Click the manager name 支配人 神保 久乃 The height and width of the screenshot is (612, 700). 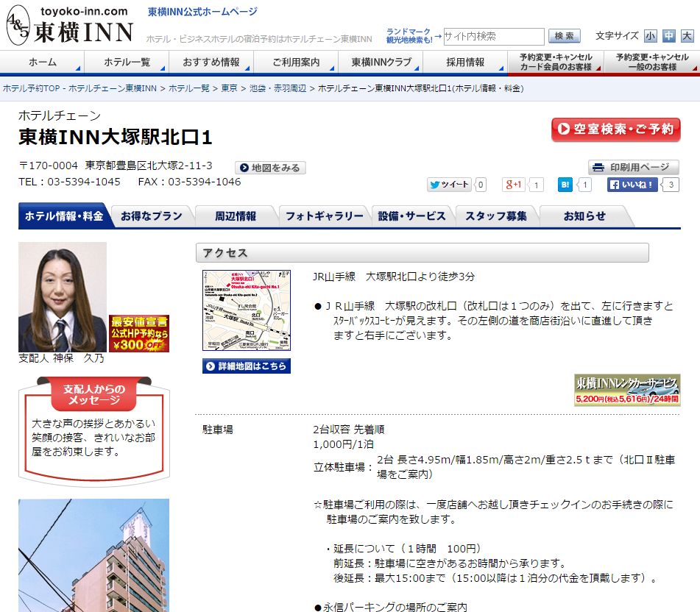[x=62, y=358]
